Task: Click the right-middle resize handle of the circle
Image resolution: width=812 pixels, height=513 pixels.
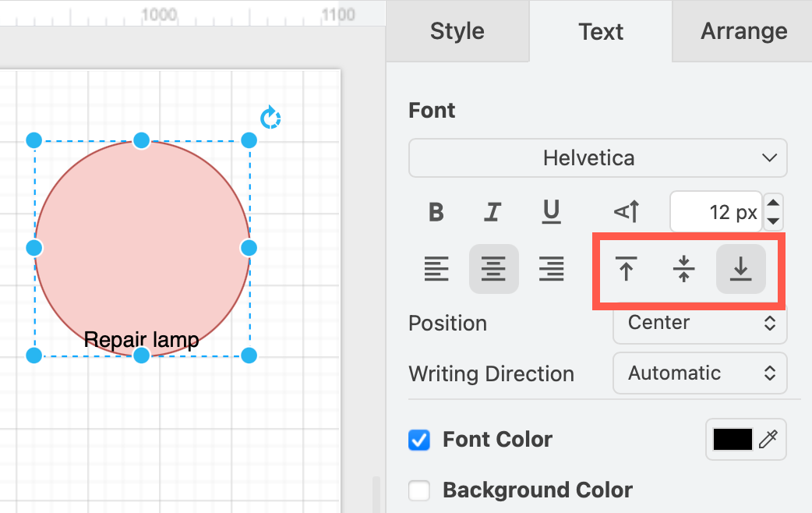Action: [249, 248]
